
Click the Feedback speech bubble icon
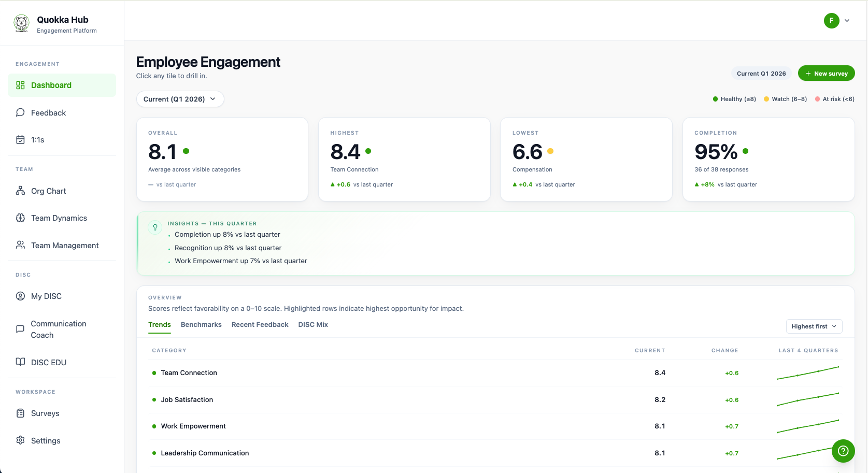pyautogui.click(x=20, y=112)
